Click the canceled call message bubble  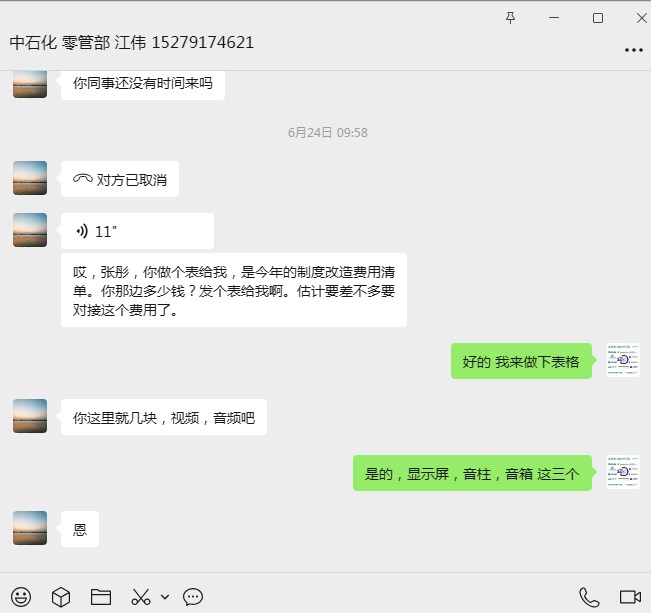point(120,179)
